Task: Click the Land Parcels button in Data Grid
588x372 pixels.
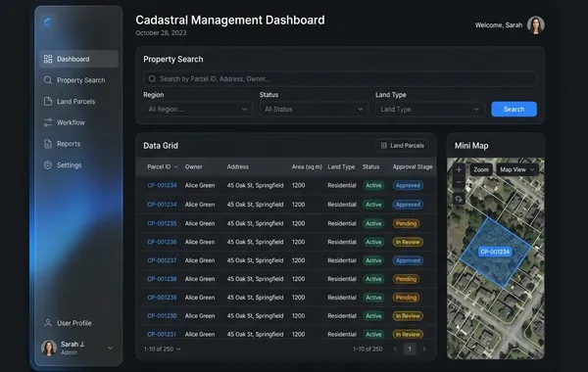Action: point(403,145)
